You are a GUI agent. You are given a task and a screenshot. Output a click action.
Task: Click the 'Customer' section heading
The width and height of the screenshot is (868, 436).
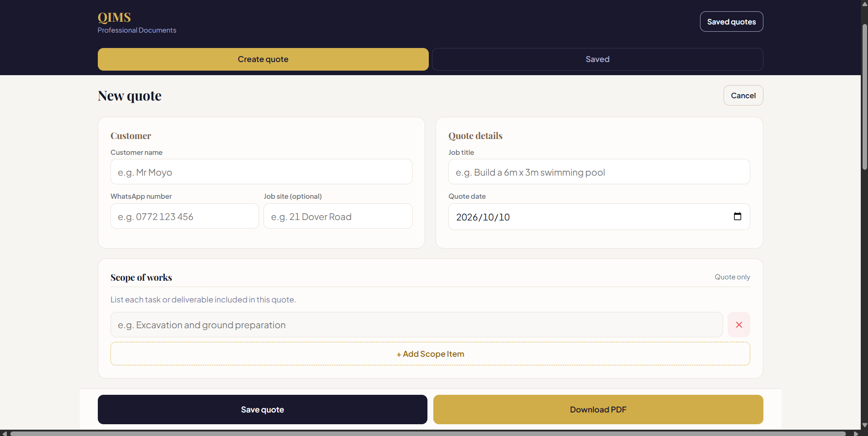131,136
